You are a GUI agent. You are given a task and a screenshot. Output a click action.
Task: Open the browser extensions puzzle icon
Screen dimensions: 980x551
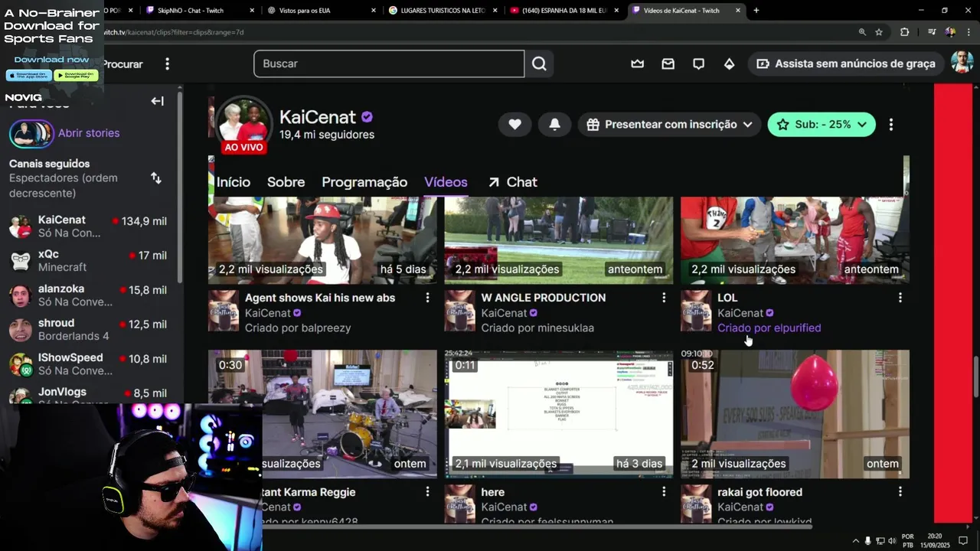coord(905,32)
